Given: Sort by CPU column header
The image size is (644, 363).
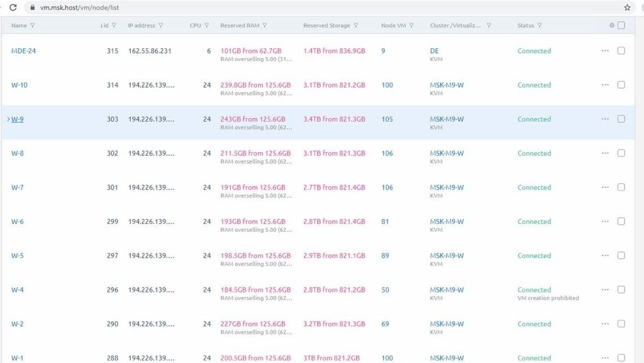Looking at the screenshot, I should [x=195, y=26].
